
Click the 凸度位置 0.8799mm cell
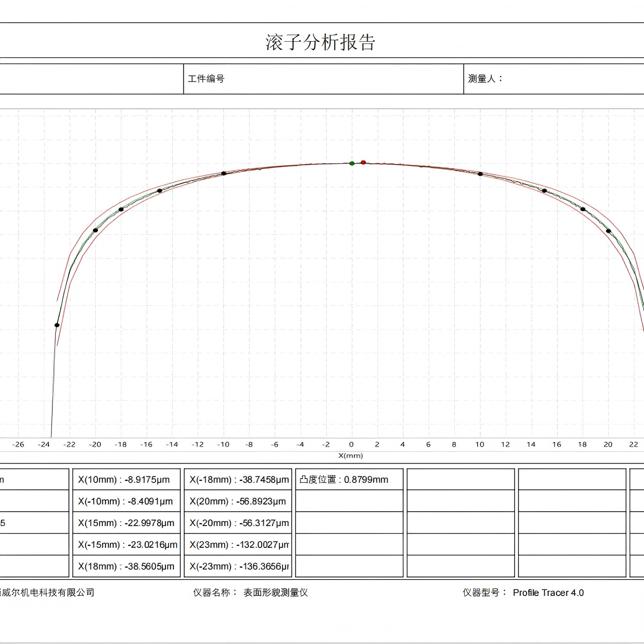[x=349, y=480]
